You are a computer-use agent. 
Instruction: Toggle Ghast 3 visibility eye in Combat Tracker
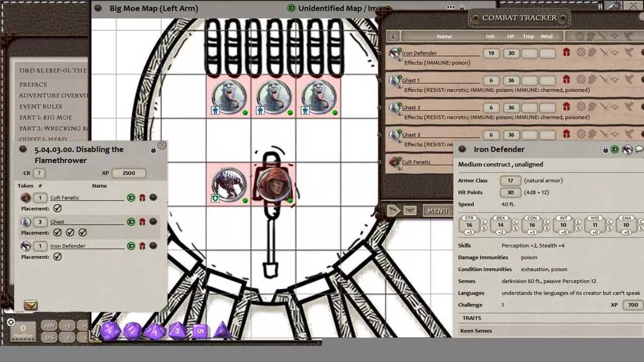(399, 141)
